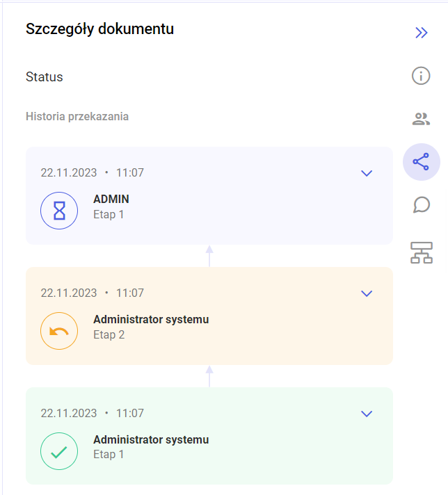Screen dimensions: 448x495
Task: Select the share transfer history icon
Action: (x=421, y=162)
